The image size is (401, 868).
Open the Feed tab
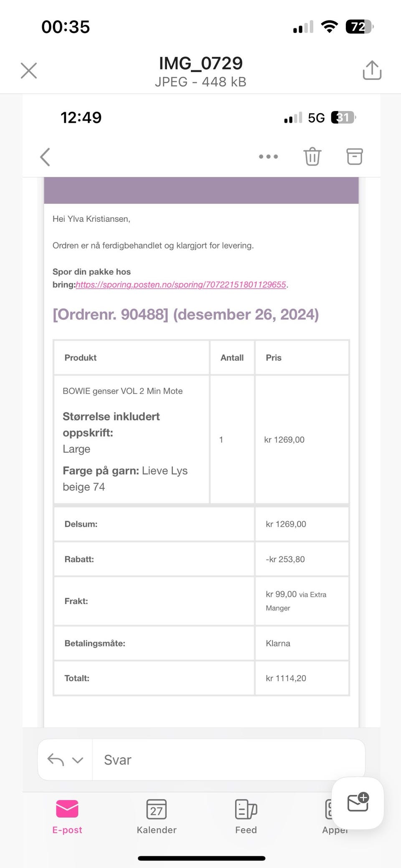246,816
